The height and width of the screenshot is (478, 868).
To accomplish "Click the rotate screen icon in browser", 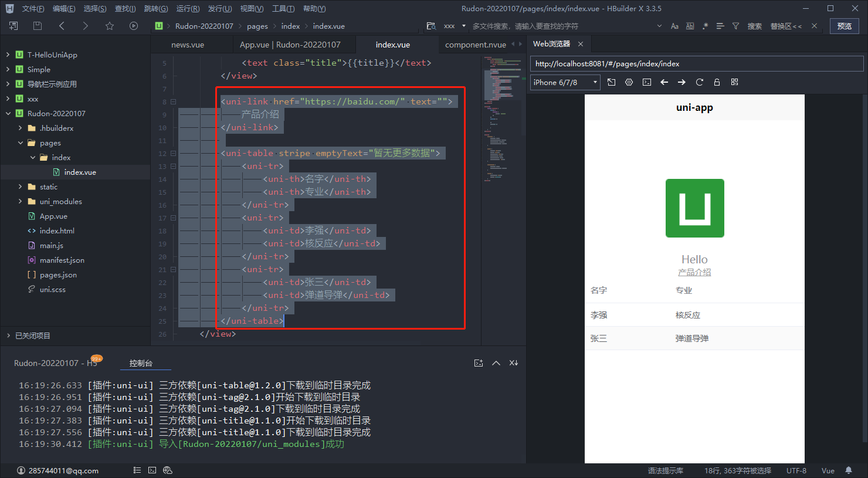I will click(x=612, y=82).
